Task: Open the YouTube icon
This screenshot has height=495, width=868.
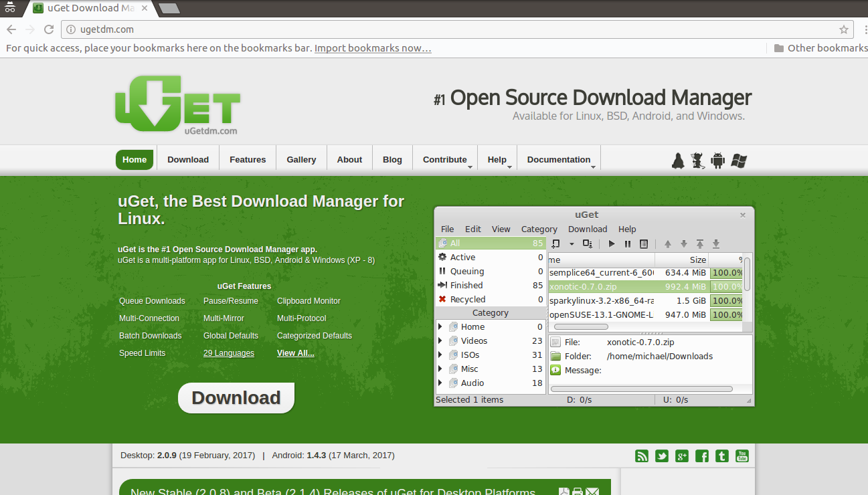Action: click(742, 456)
